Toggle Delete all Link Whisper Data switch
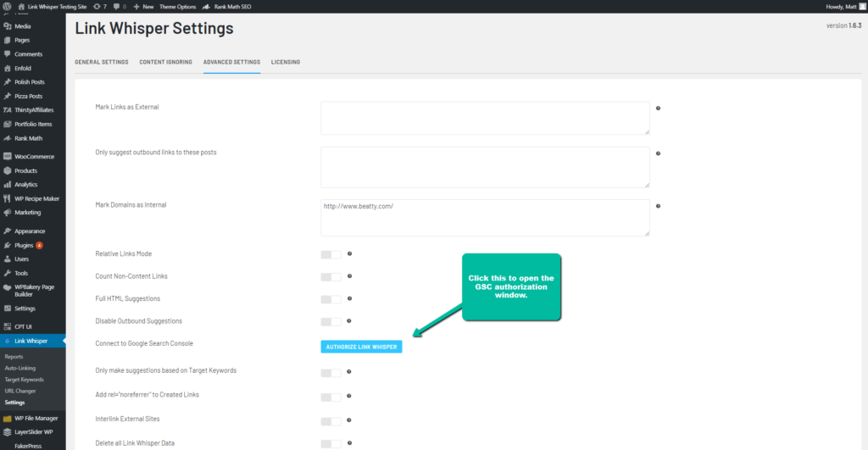The height and width of the screenshot is (450, 868). pyautogui.click(x=331, y=444)
